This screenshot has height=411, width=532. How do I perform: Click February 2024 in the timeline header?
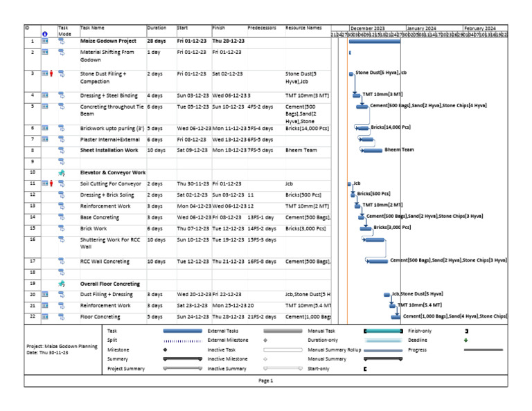pyautogui.click(x=480, y=28)
